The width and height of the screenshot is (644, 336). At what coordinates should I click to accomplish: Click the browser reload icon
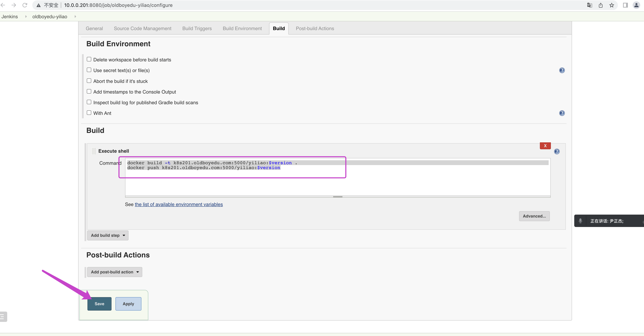point(25,5)
